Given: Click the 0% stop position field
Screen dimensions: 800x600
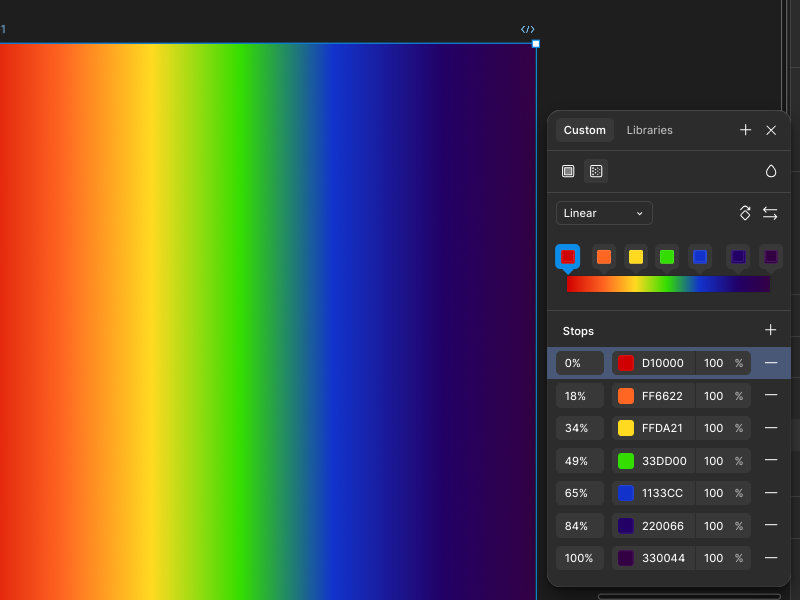Looking at the screenshot, I should pos(580,363).
